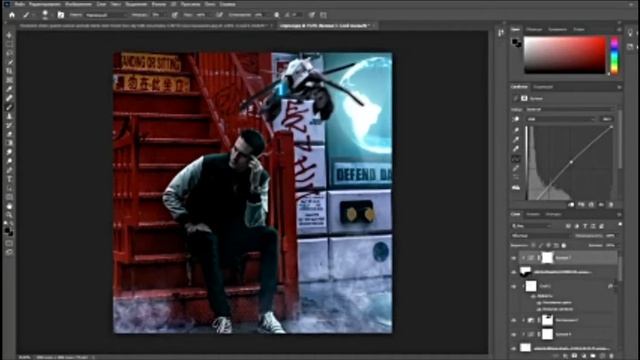The height and width of the screenshot is (360, 640).
Task: Delete the adjustment via Properties trash icon
Action: (x=611, y=204)
